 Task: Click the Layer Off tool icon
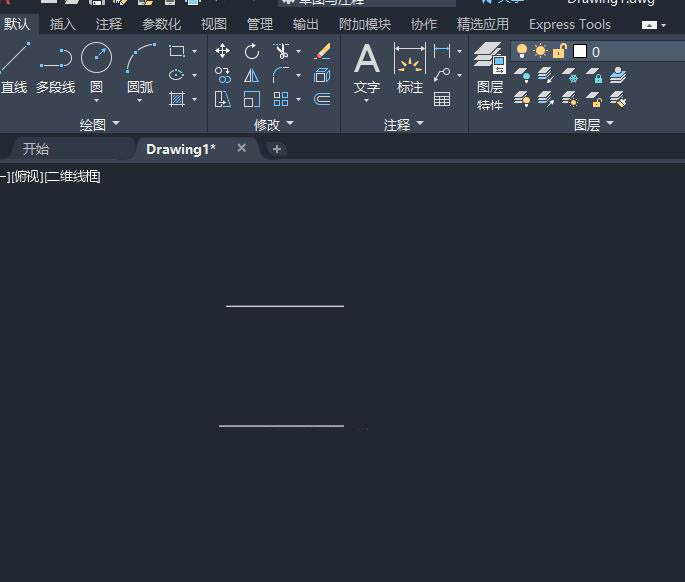coord(522,75)
